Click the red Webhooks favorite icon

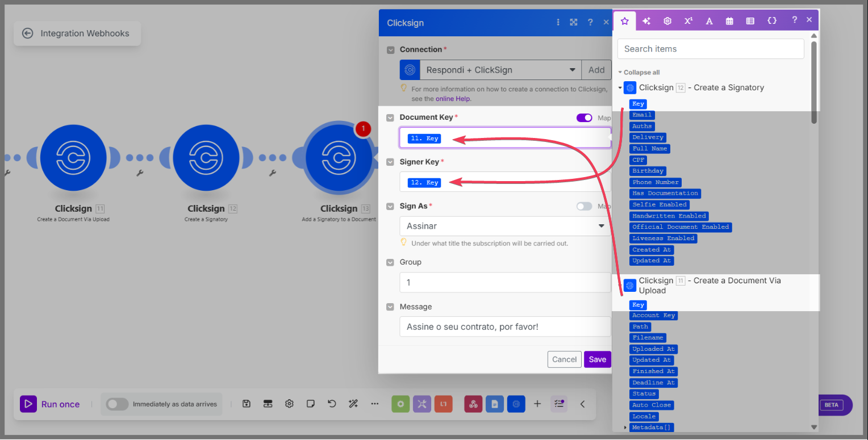tap(473, 404)
